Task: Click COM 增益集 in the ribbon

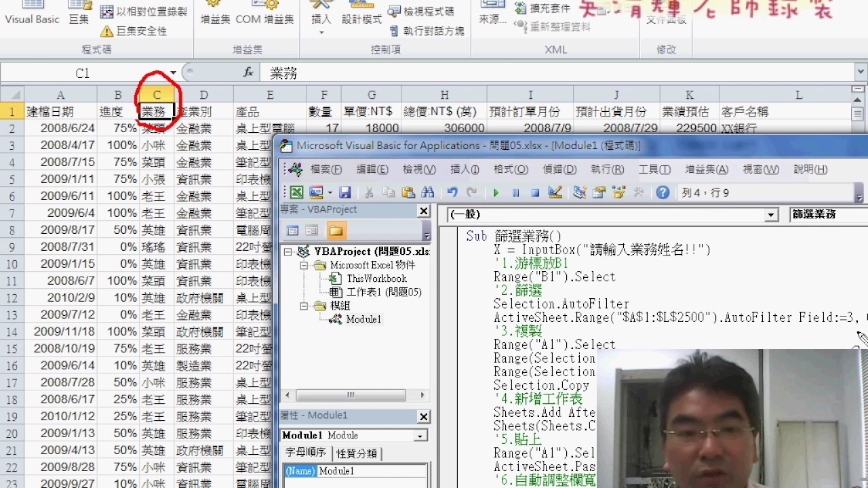Action: pyautogui.click(x=264, y=13)
